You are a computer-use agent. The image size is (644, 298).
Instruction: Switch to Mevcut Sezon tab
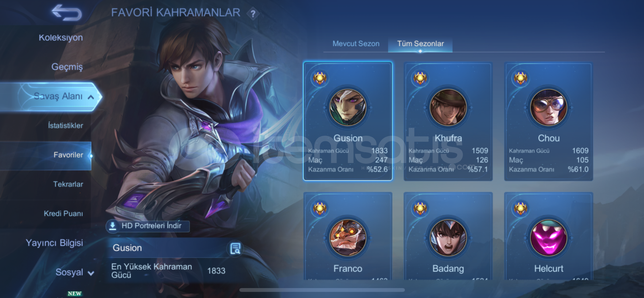point(356,44)
